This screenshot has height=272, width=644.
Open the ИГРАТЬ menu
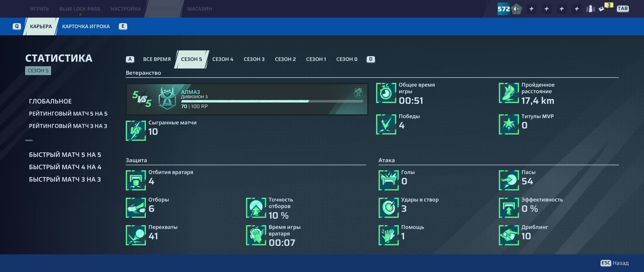39,9
